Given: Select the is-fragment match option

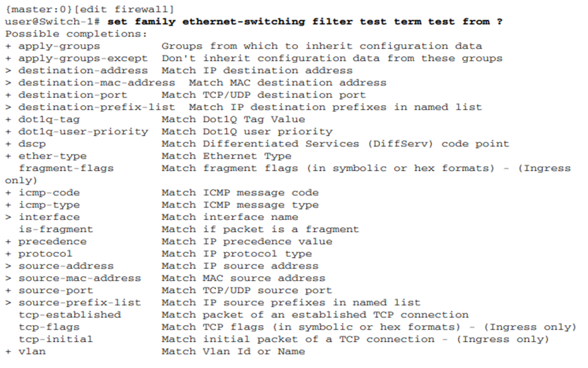Looking at the screenshot, I should (55, 229).
